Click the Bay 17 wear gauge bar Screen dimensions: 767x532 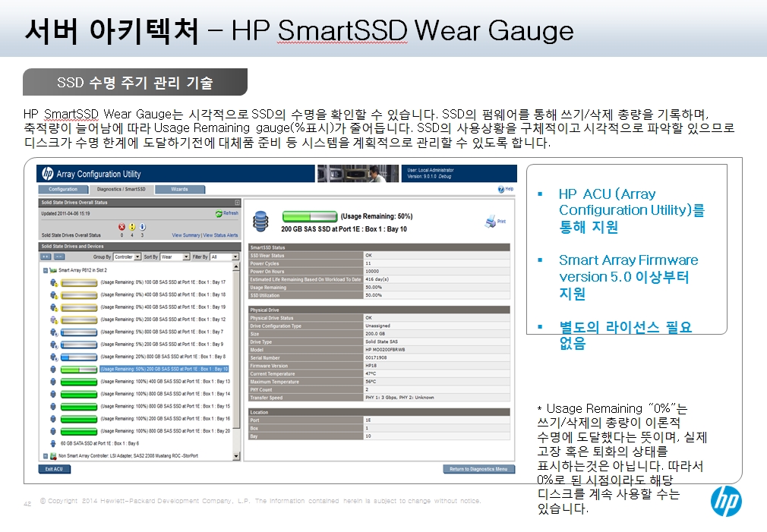click(79, 282)
